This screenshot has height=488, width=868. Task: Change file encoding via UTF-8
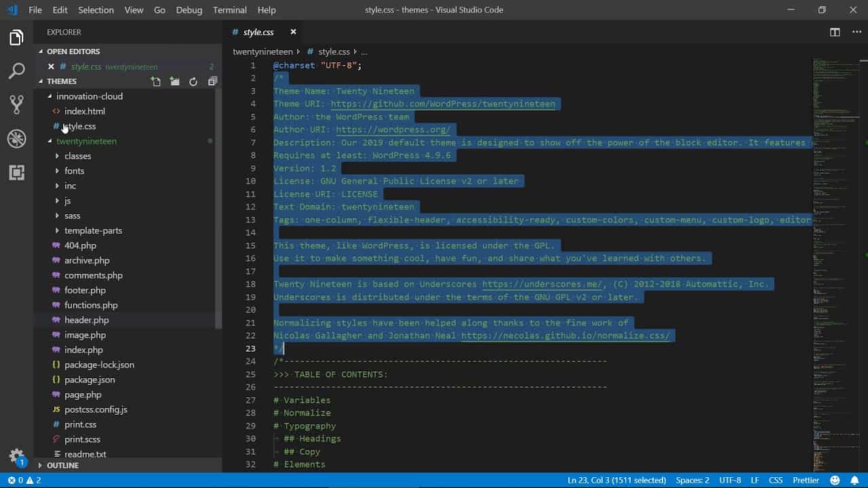(730, 481)
